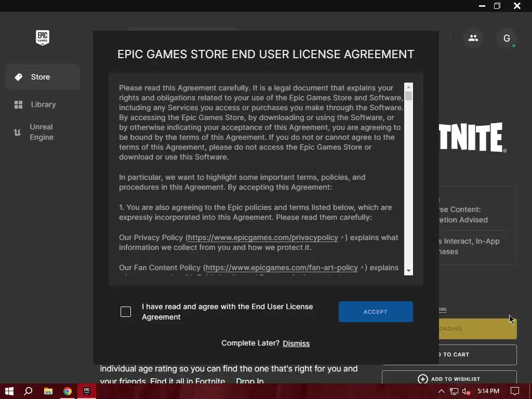Click the ADD TO WISHLIST button
Image resolution: width=532 pixels, height=399 pixels.
(x=449, y=377)
